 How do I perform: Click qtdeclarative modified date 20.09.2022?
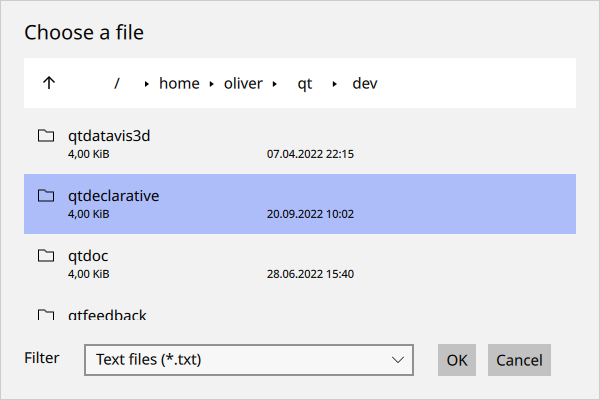311,214
